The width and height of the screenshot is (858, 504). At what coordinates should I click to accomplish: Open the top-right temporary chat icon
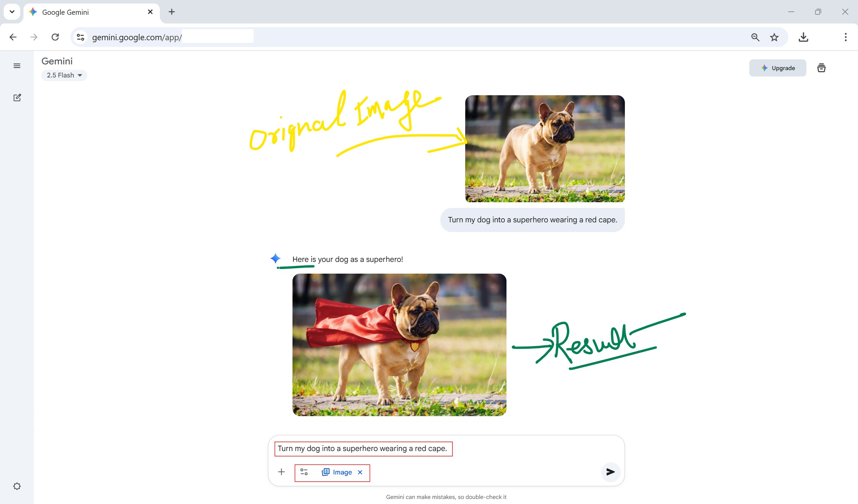(821, 68)
